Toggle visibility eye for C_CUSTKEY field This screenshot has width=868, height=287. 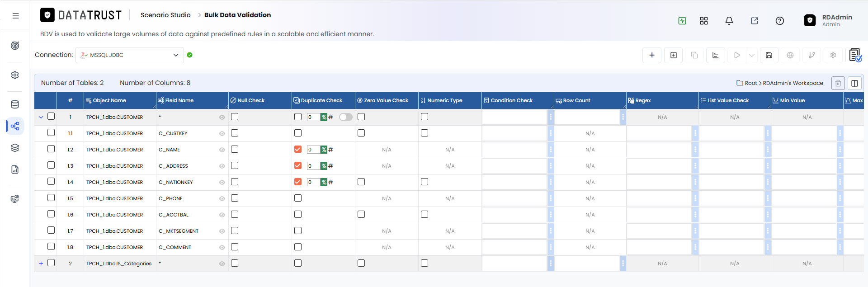point(222,133)
